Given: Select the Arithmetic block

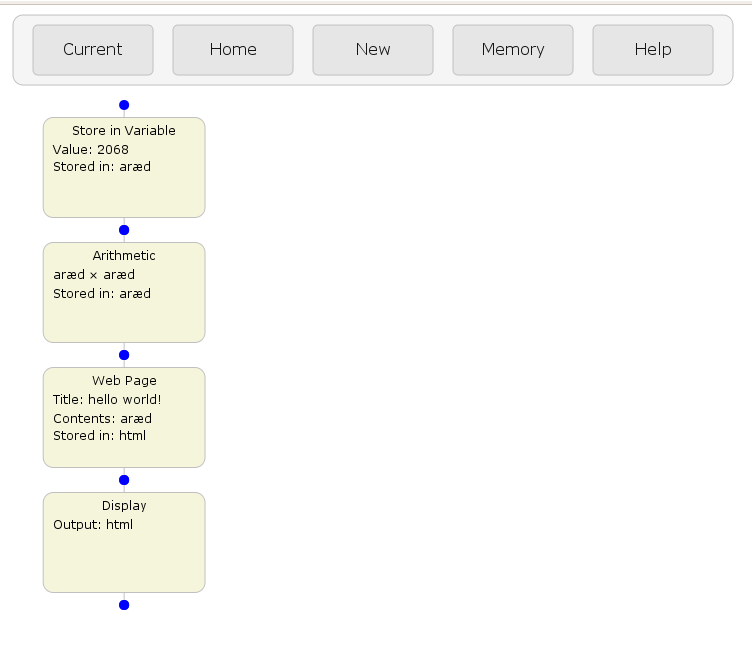Looking at the screenshot, I should [124, 293].
